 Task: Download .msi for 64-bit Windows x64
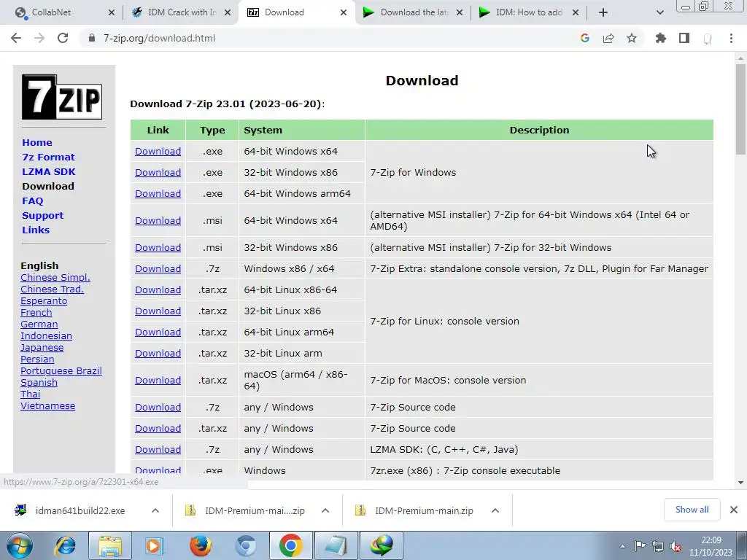(x=158, y=220)
